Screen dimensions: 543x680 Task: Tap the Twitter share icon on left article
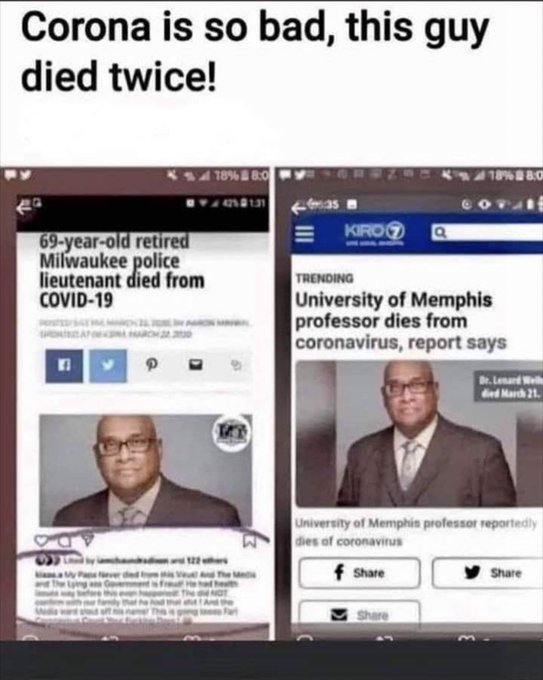[x=108, y=366]
